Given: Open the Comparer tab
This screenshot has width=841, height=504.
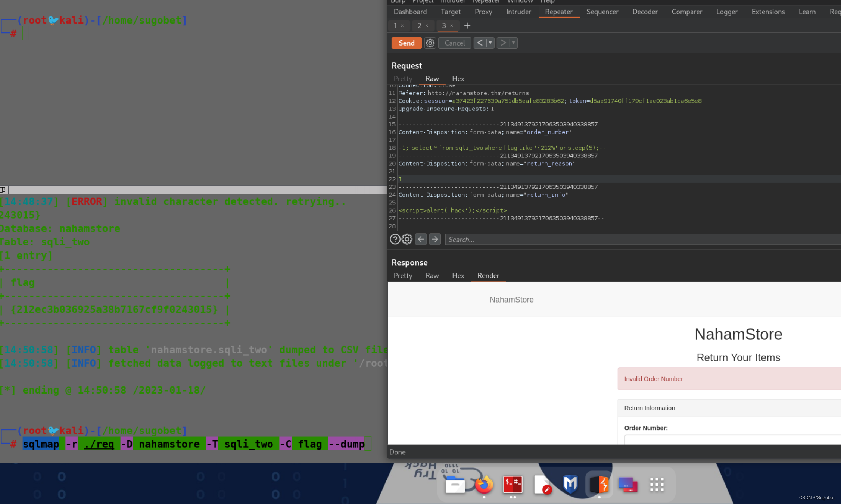Looking at the screenshot, I should tap(687, 12).
